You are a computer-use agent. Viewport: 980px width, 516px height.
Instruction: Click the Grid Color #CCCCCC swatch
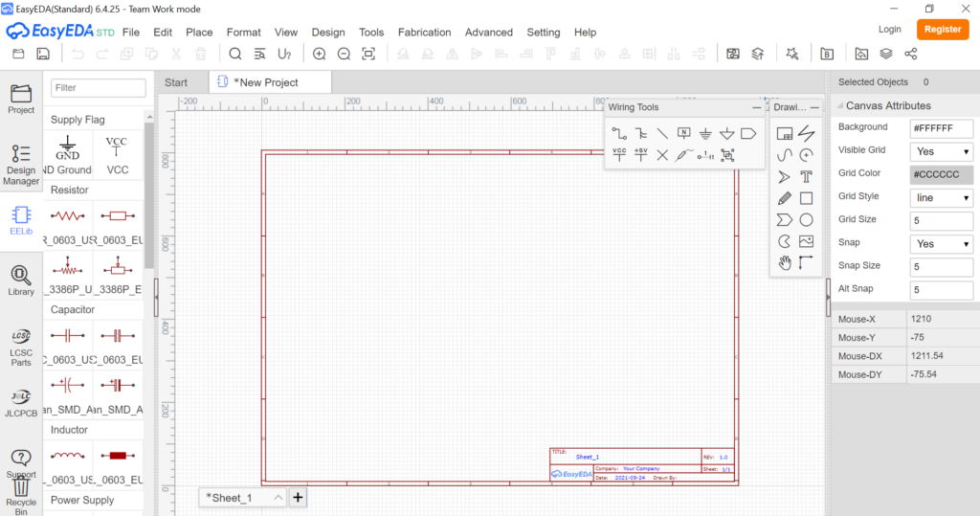click(x=942, y=174)
